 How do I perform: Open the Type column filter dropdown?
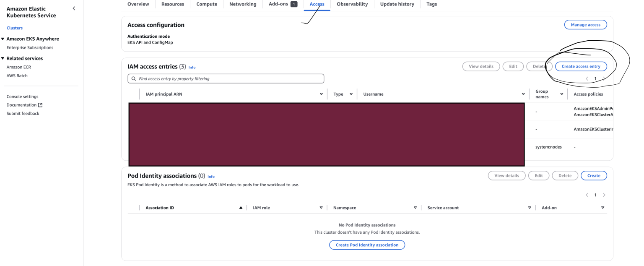click(351, 94)
